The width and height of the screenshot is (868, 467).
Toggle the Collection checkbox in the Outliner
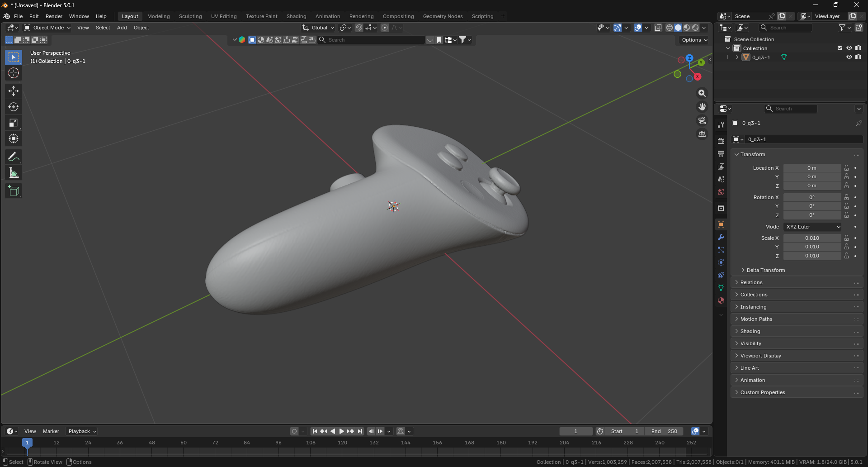[840, 48]
